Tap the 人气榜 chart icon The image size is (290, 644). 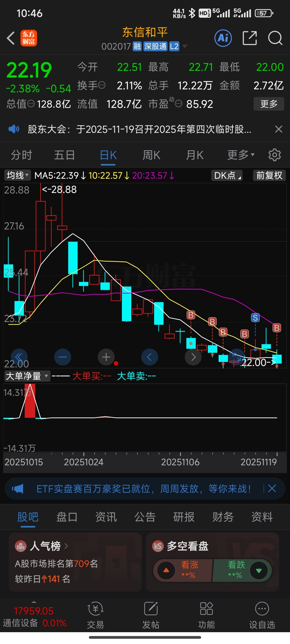[21, 546]
